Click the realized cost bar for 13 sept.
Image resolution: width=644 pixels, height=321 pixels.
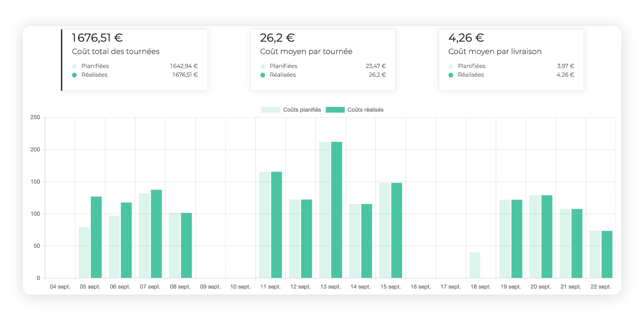[x=336, y=210]
